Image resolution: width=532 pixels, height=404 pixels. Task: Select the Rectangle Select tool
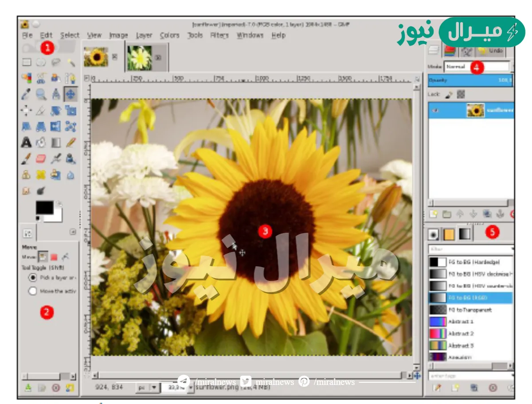(x=27, y=62)
